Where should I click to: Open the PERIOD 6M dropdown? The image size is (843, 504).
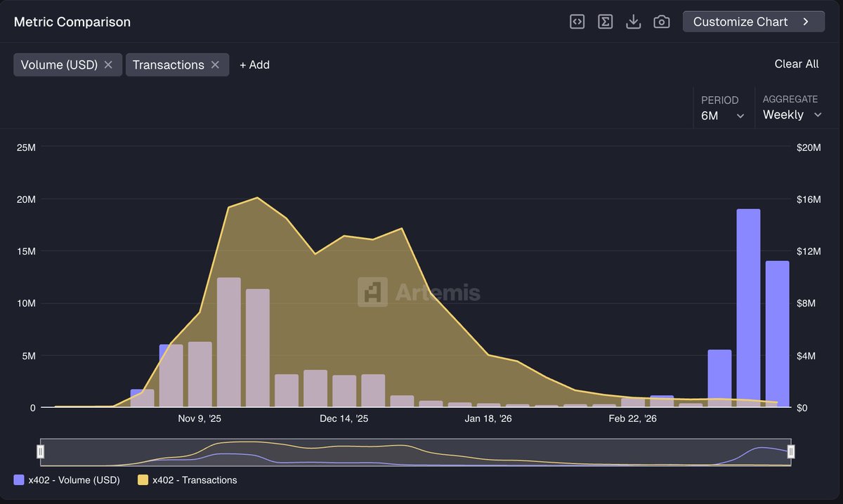coord(724,114)
